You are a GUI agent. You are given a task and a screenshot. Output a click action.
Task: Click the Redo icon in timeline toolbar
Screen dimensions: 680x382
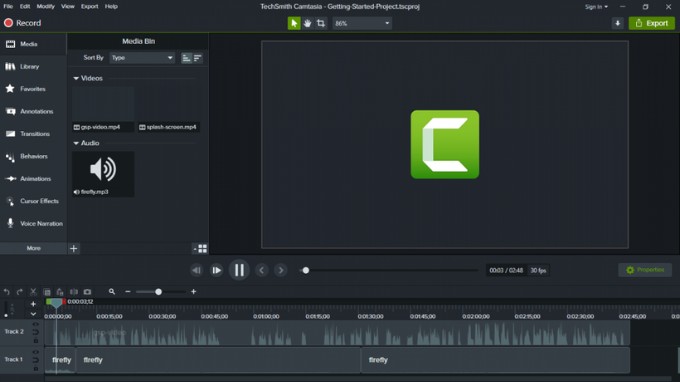coord(20,292)
